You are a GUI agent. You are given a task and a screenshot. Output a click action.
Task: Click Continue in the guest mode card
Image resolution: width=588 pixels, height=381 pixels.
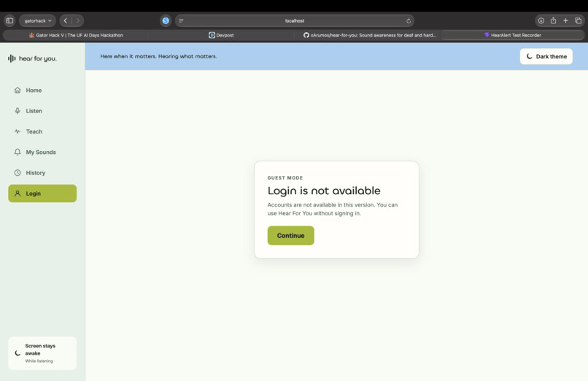point(290,236)
